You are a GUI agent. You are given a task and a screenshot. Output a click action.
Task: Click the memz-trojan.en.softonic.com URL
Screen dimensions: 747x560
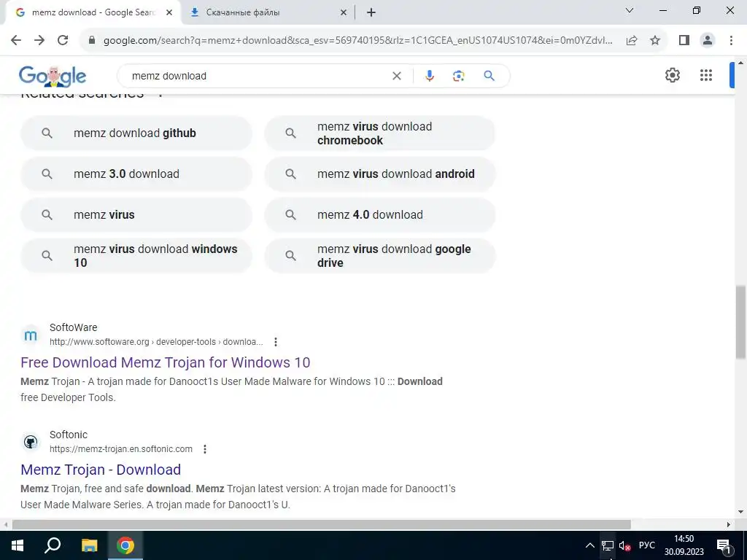click(121, 449)
